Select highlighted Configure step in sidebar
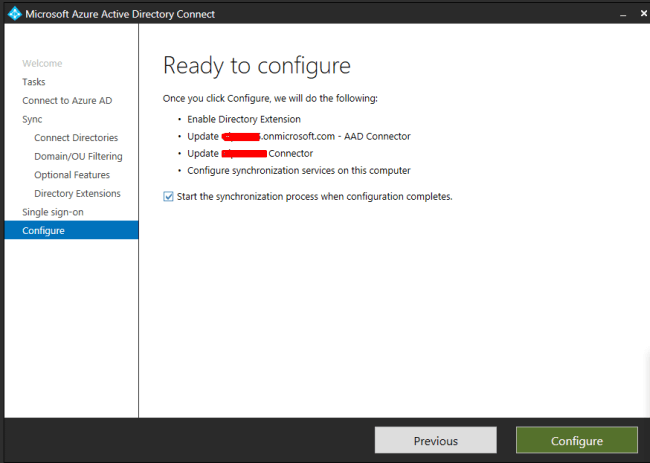650x463 pixels. (x=71, y=230)
